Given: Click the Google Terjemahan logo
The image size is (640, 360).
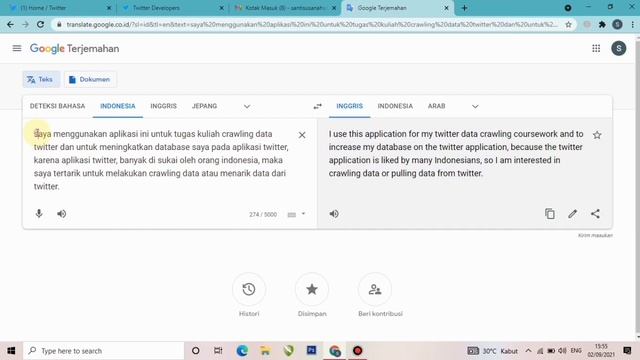Looking at the screenshot, I should coord(74,49).
